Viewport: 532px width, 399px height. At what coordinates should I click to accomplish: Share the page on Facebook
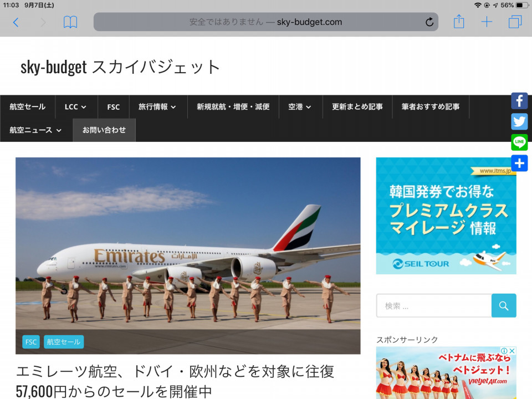pyautogui.click(x=519, y=101)
